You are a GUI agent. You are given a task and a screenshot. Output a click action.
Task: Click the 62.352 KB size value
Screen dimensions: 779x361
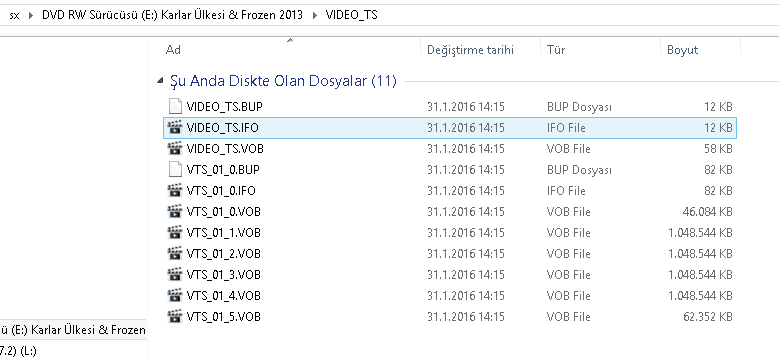click(707, 316)
